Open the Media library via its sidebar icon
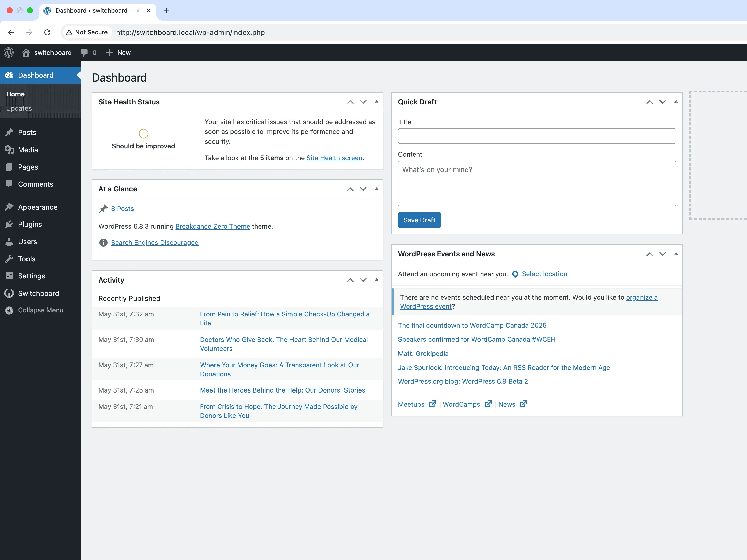The width and height of the screenshot is (747, 560). pos(9,150)
